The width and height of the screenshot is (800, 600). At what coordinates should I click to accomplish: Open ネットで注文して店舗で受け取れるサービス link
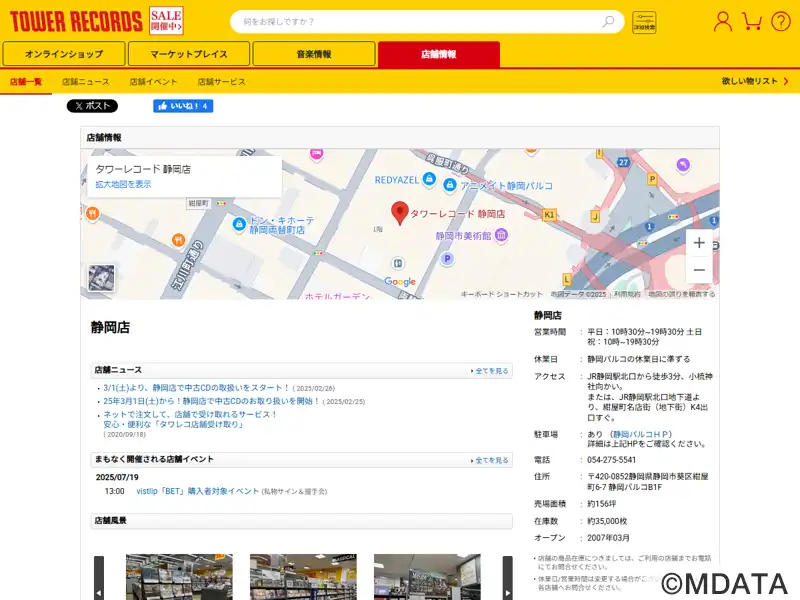point(190,419)
